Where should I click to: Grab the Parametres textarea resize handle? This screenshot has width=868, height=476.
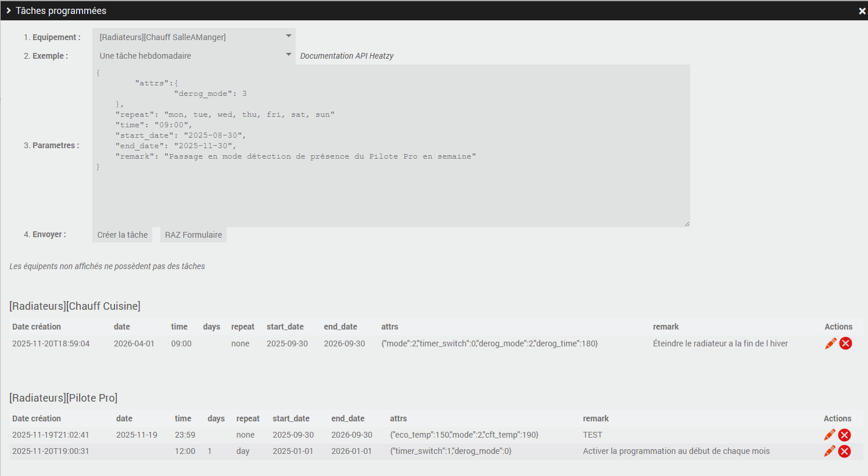click(687, 224)
